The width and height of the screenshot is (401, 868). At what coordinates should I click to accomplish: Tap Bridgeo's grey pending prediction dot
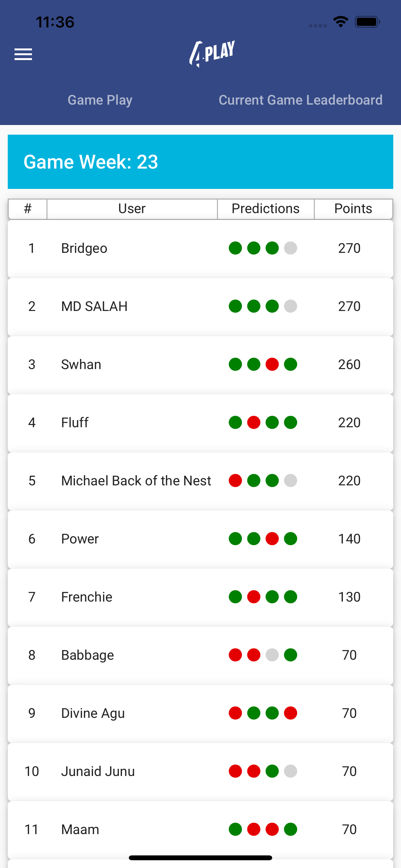click(291, 248)
